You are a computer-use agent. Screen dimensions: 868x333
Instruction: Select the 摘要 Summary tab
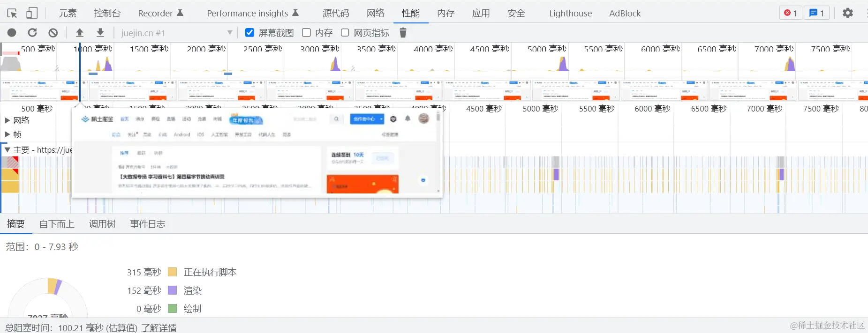point(16,224)
